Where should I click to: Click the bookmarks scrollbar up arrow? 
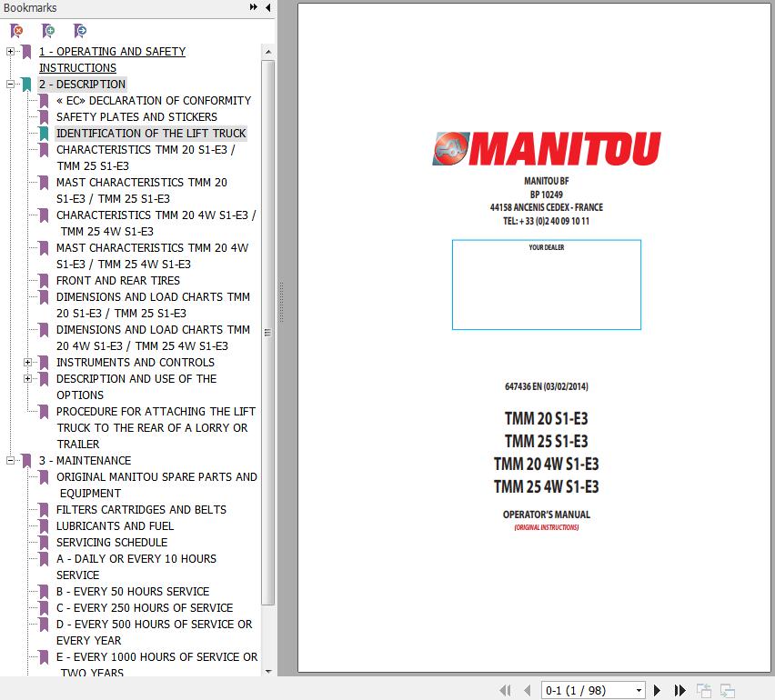(268, 52)
